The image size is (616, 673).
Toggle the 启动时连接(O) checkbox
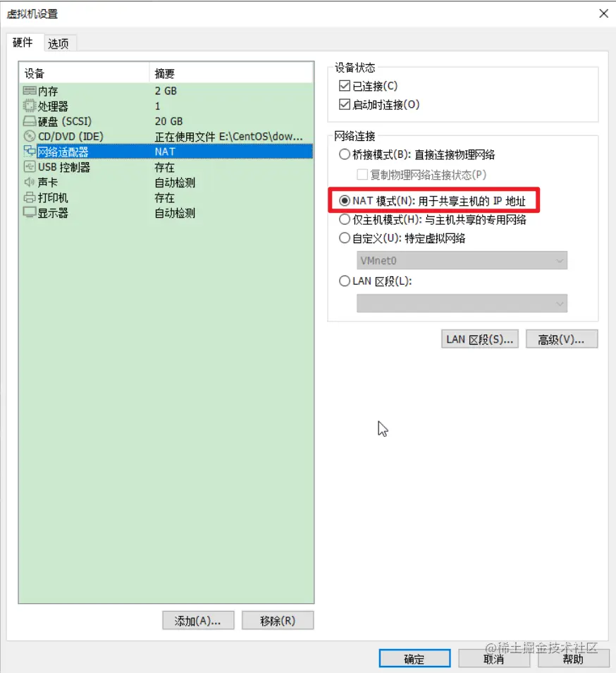coord(344,104)
